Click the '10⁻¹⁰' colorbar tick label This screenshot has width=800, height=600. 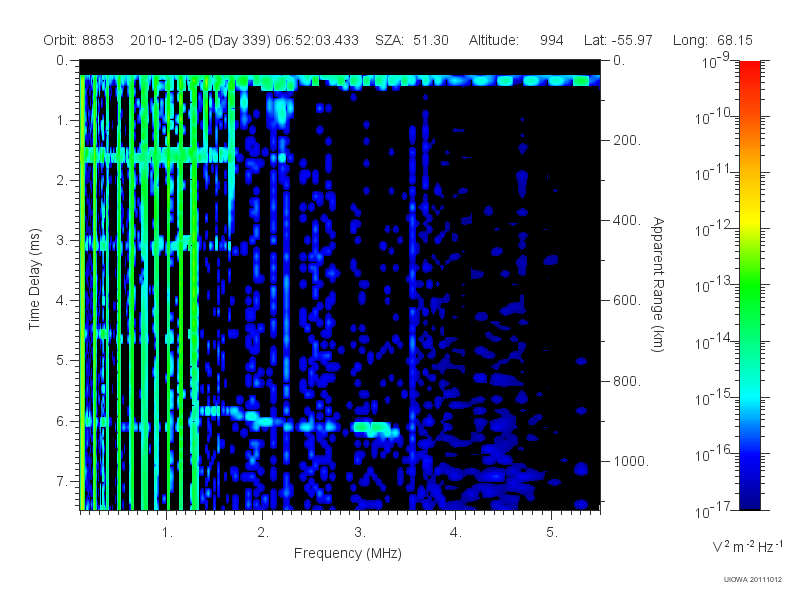pos(714,117)
